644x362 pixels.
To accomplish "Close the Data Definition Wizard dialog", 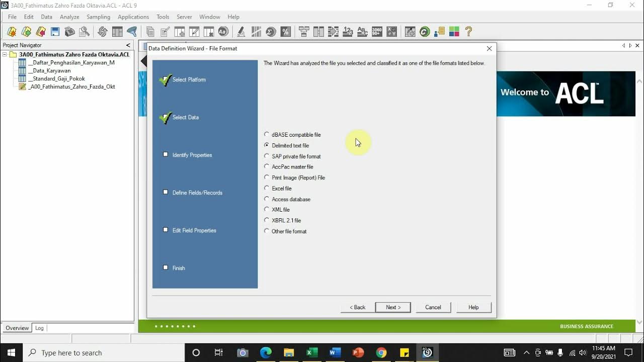I will pos(489,49).
